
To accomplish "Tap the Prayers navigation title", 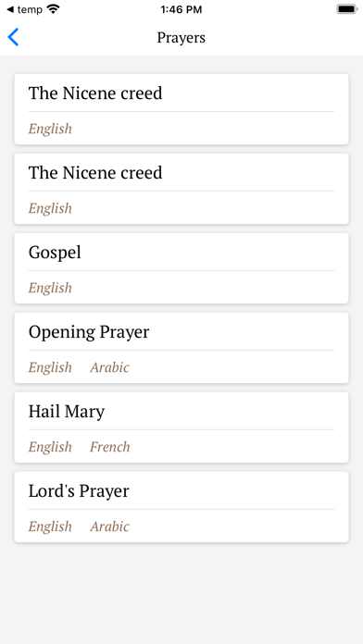I will [x=181, y=38].
